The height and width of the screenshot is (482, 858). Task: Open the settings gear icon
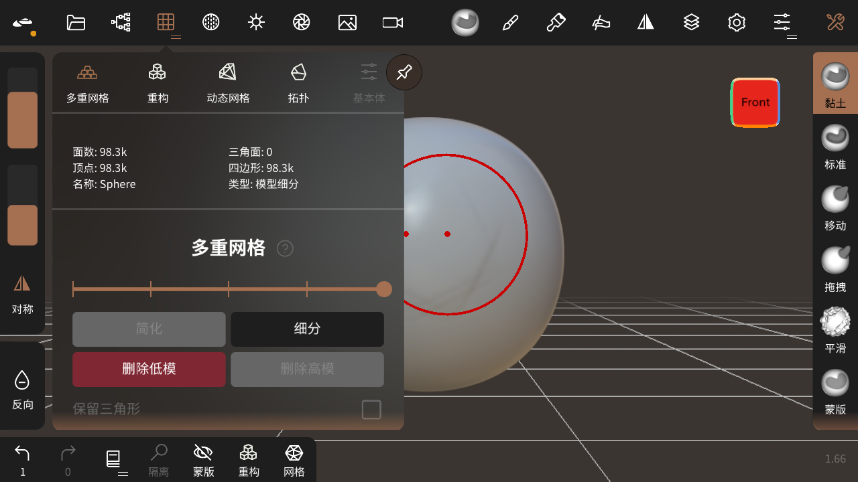click(737, 22)
